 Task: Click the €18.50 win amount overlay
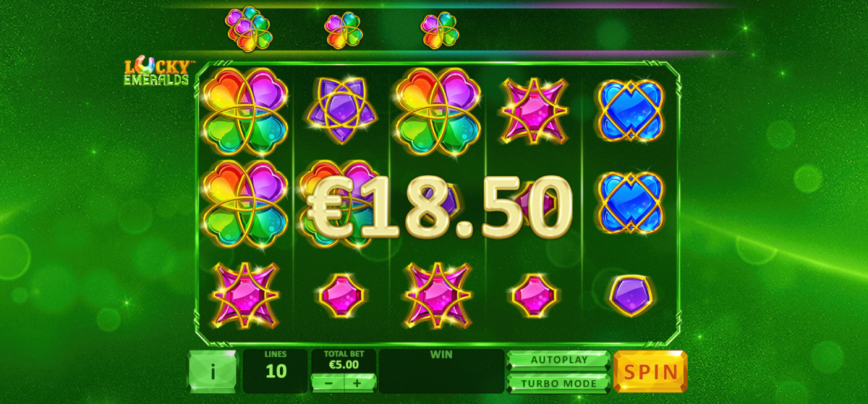439,207
